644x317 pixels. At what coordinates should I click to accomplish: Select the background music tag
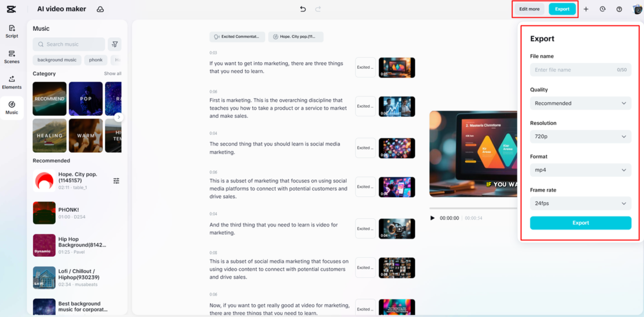[x=57, y=60]
